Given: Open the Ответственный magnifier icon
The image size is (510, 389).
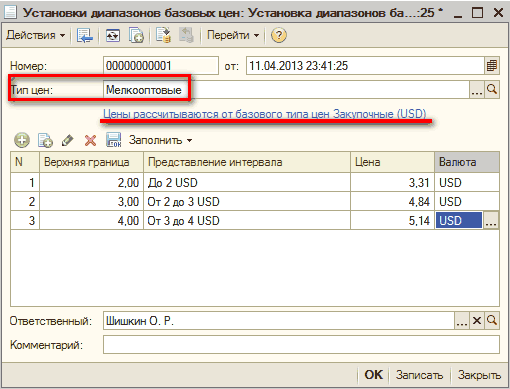Looking at the screenshot, I should click(x=492, y=321).
